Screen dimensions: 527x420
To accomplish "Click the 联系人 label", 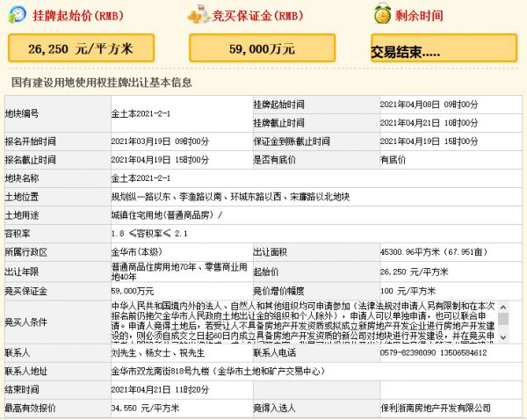I will click(18, 353).
